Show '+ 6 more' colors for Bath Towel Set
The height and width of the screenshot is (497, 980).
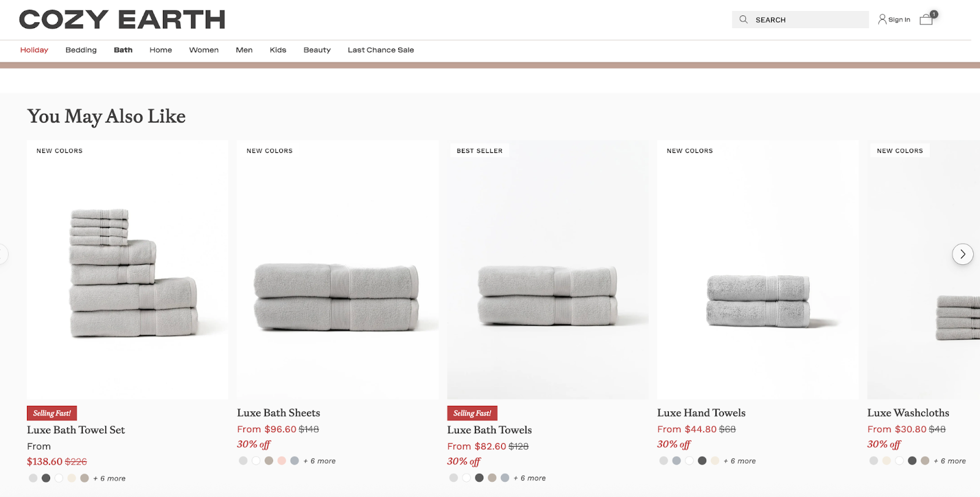pyautogui.click(x=110, y=478)
